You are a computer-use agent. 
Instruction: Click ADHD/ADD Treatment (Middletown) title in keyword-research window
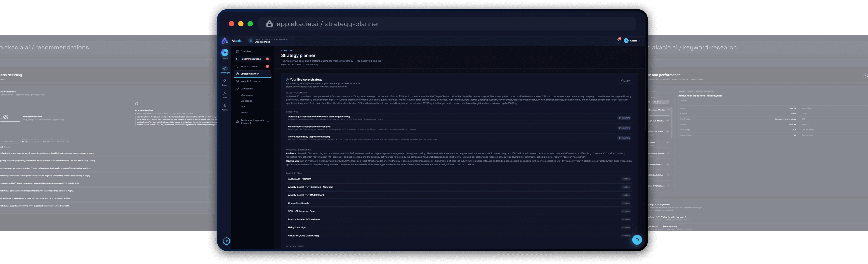coord(700,96)
